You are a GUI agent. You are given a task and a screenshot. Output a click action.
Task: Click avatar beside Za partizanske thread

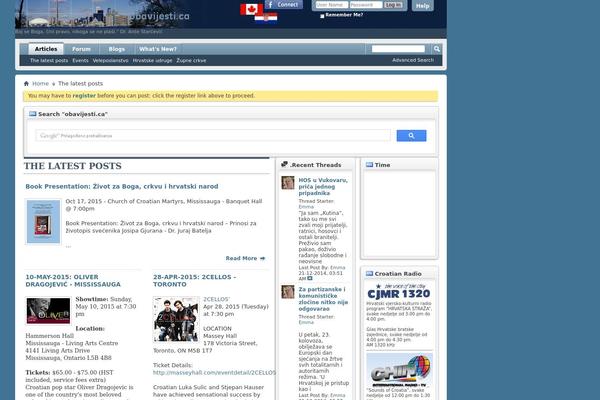tap(288, 292)
